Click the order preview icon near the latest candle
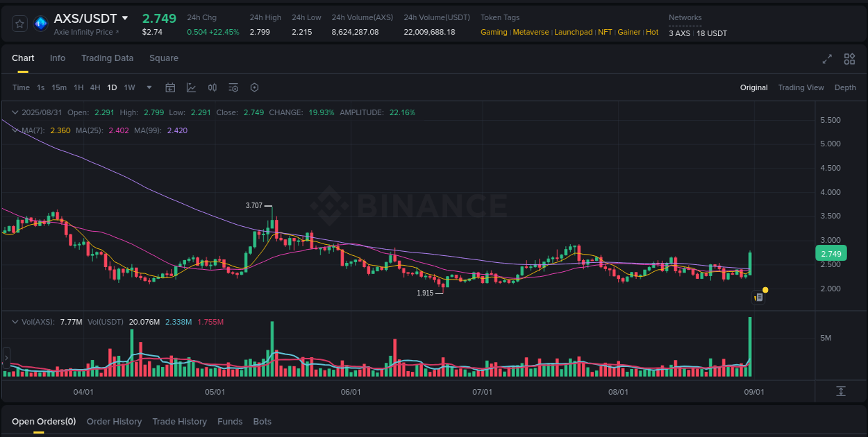The image size is (868, 437). coord(758,297)
